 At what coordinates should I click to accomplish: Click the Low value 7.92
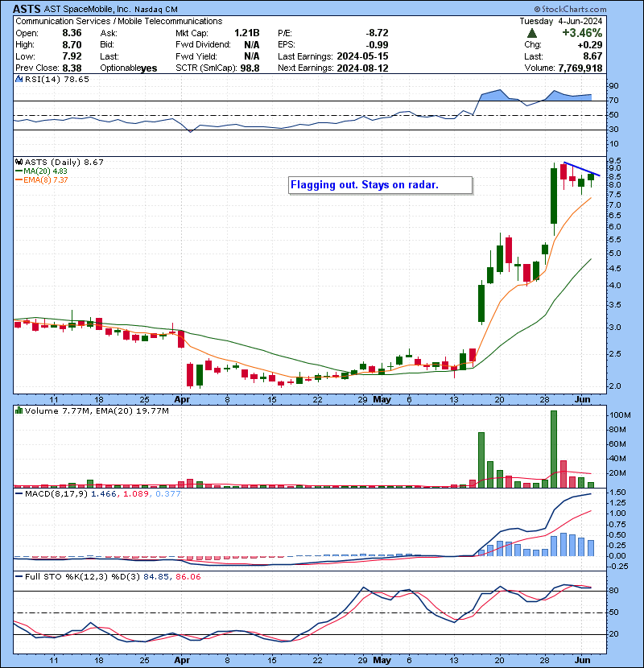72,56
